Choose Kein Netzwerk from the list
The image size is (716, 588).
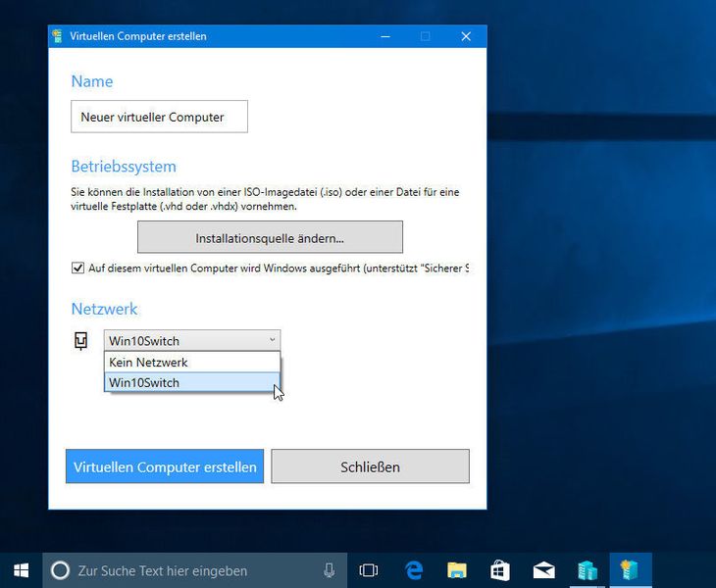(192, 363)
